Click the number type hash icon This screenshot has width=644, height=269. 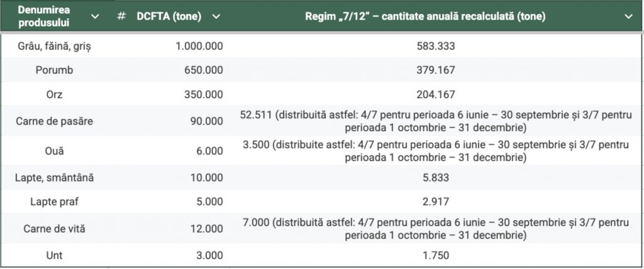[121, 17]
